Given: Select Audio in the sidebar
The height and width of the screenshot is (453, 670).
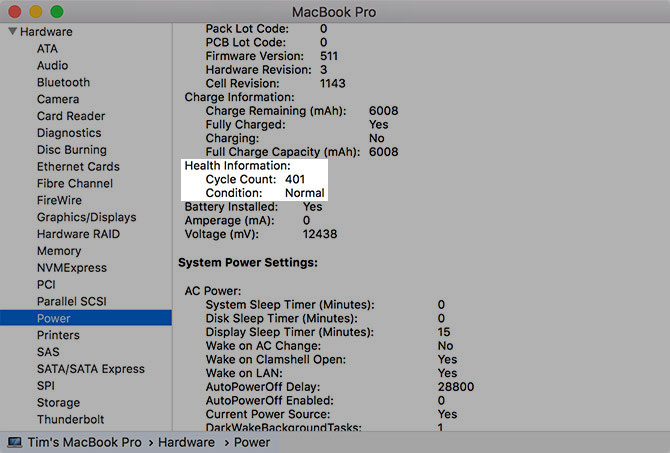Looking at the screenshot, I should [x=52, y=65].
